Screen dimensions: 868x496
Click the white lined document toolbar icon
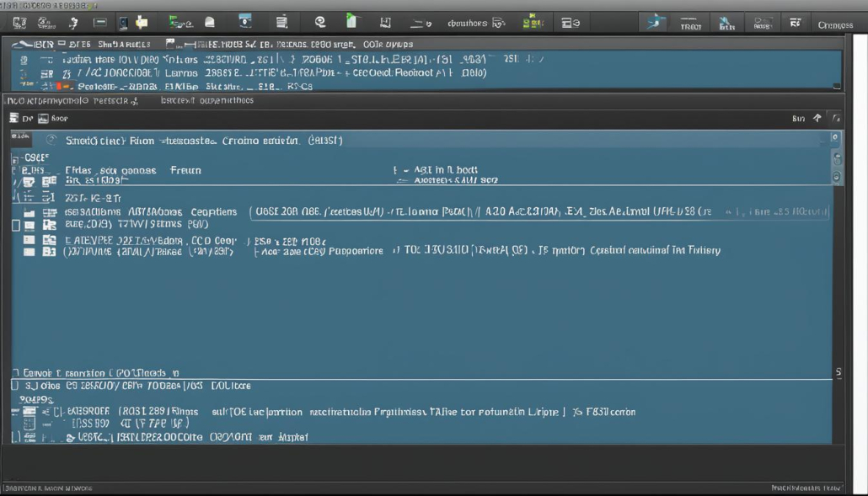coord(281,22)
